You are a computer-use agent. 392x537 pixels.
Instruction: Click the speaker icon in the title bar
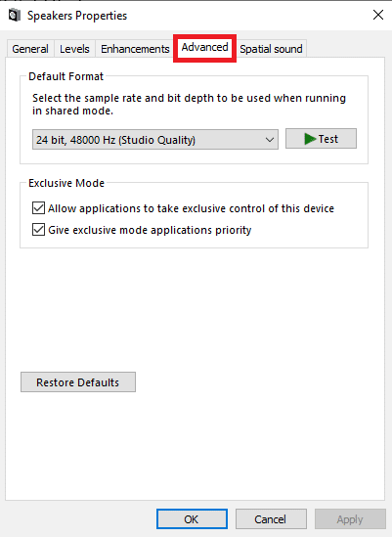point(15,16)
